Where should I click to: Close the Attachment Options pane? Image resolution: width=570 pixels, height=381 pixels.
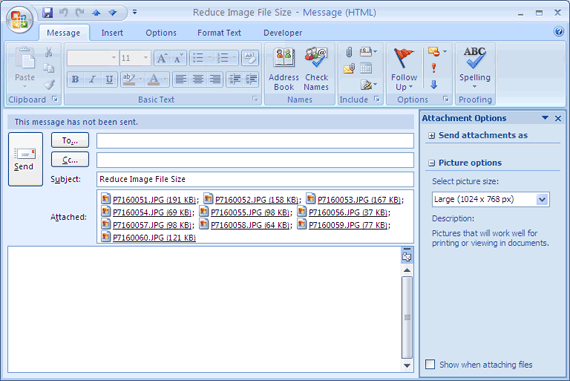pos(558,118)
